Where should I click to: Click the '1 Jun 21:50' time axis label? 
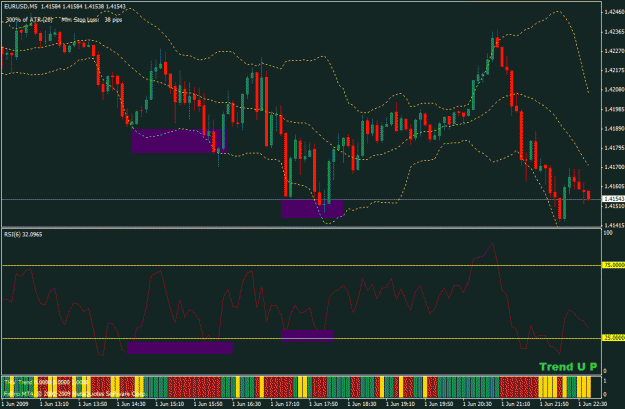[x=554, y=404]
